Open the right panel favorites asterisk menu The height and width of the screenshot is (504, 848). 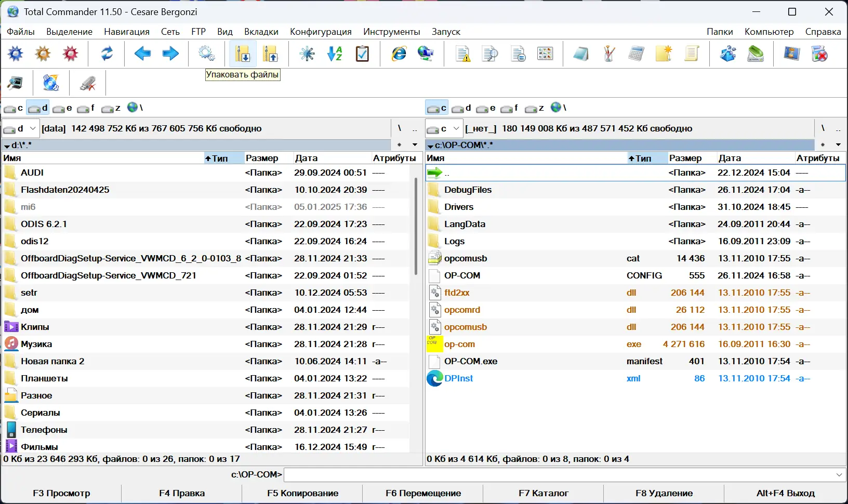click(823, 145)
